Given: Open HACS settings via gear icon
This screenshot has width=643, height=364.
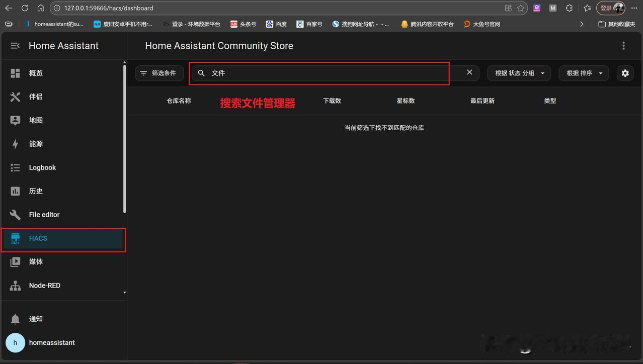Looking at the screenshot, I should pos(625,73).
